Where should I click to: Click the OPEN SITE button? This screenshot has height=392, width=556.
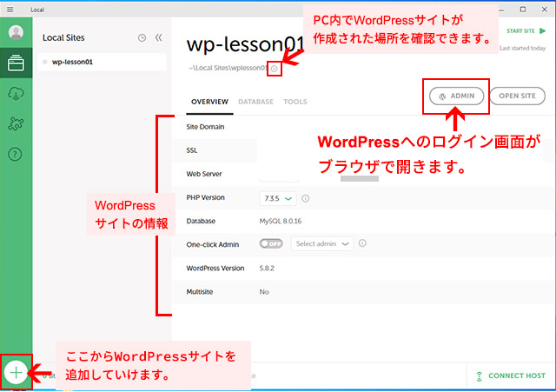coord(518,96)
